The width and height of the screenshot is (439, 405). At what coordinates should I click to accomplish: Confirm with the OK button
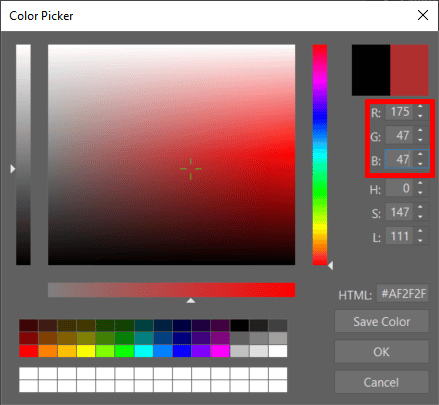(x=381, y=352)
